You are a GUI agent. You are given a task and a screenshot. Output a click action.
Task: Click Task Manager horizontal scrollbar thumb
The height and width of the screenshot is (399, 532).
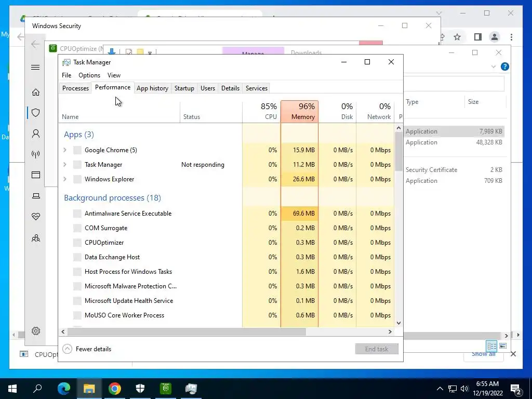(x=187, y=331)
